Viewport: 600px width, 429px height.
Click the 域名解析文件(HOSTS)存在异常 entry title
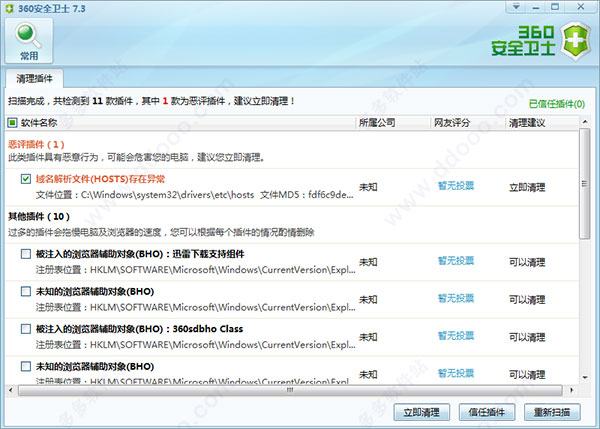pos(100,179)
